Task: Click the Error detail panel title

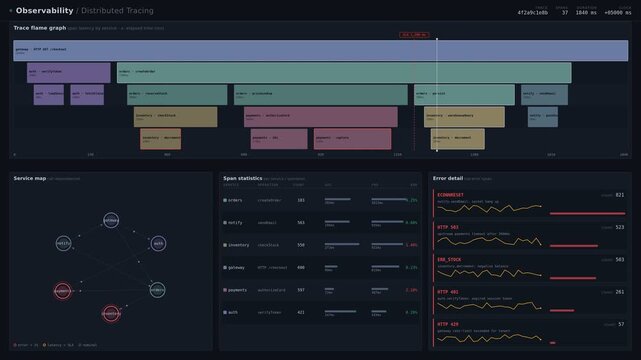Action: pos(448,178)
